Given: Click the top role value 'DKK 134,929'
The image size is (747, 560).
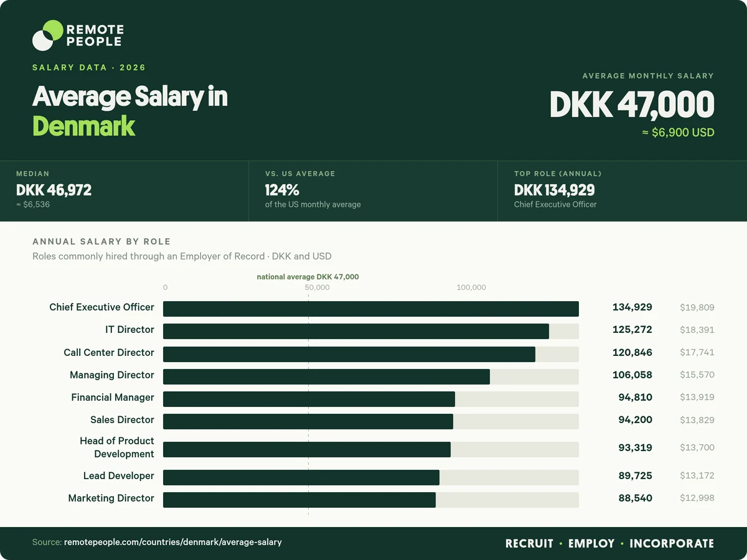Looking at the screenshot, I should coord(554,190).
